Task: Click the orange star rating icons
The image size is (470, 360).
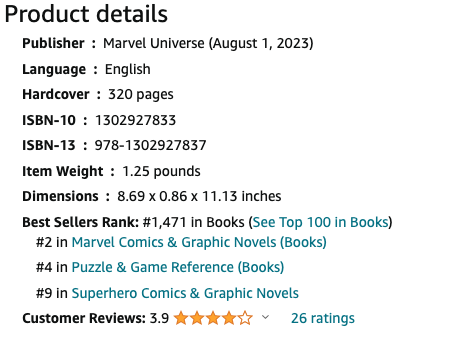Action: [x=213, y=318]
